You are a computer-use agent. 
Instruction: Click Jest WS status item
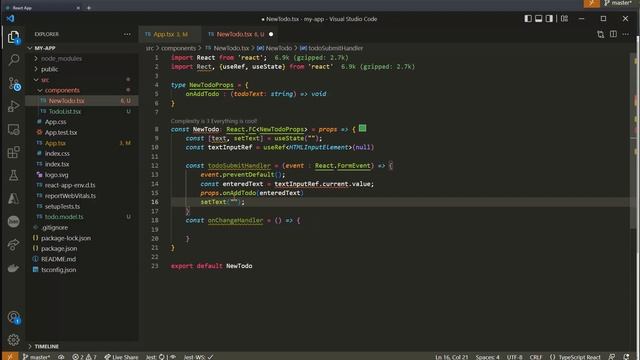pos(198,357)
